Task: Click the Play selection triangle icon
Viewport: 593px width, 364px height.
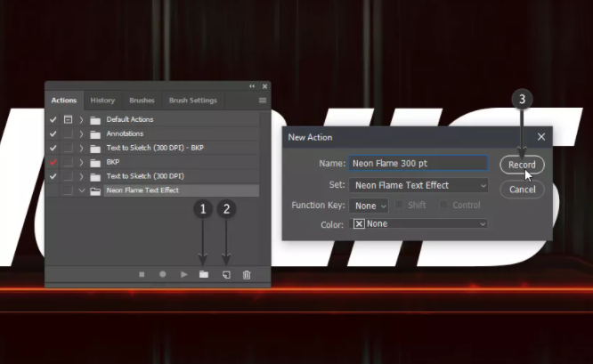Action: tap(183, 274)
